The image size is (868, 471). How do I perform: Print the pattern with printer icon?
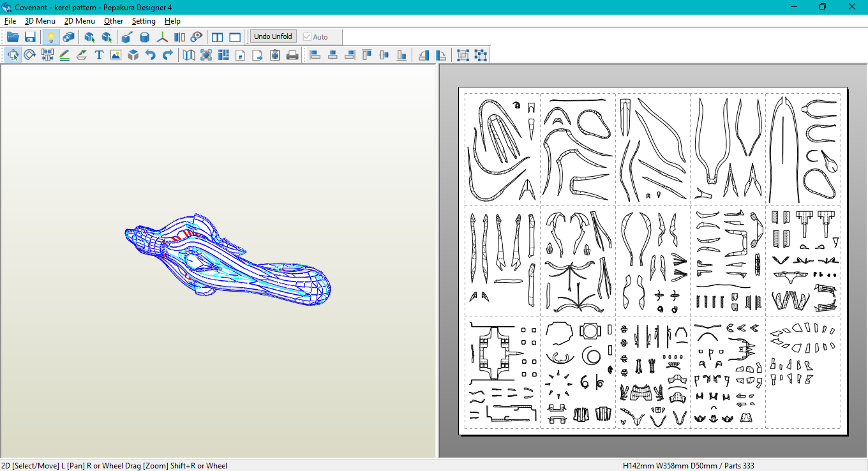coord(292,55)
